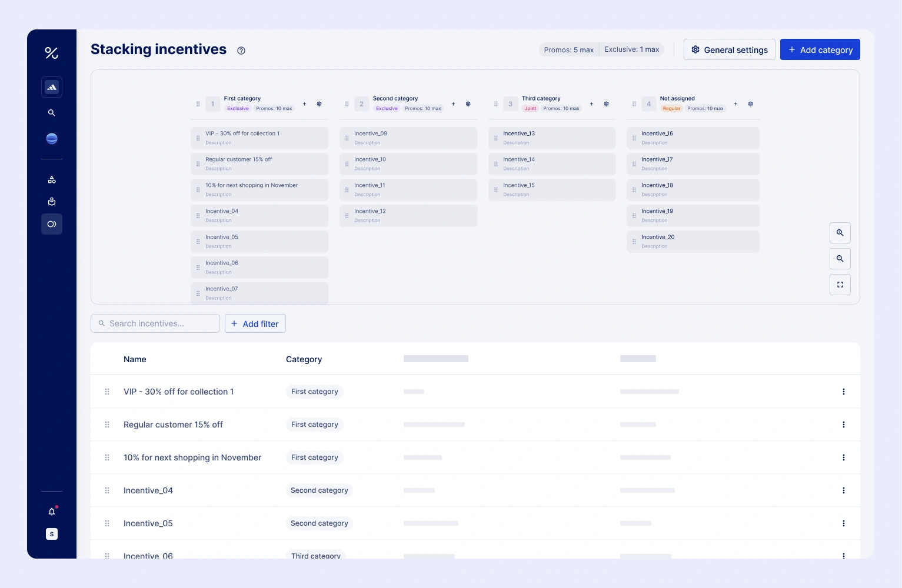Viewport: 902px width, 588px height.
Task: Open the Add filter options
Action: [x=255, y=323]
